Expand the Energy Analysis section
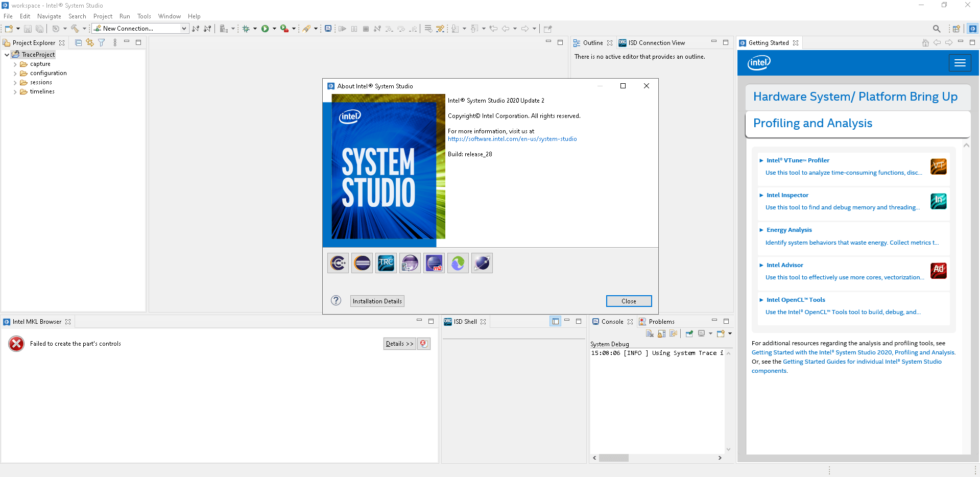Viewport: 980px width, 477px height. tap(761, 230)
